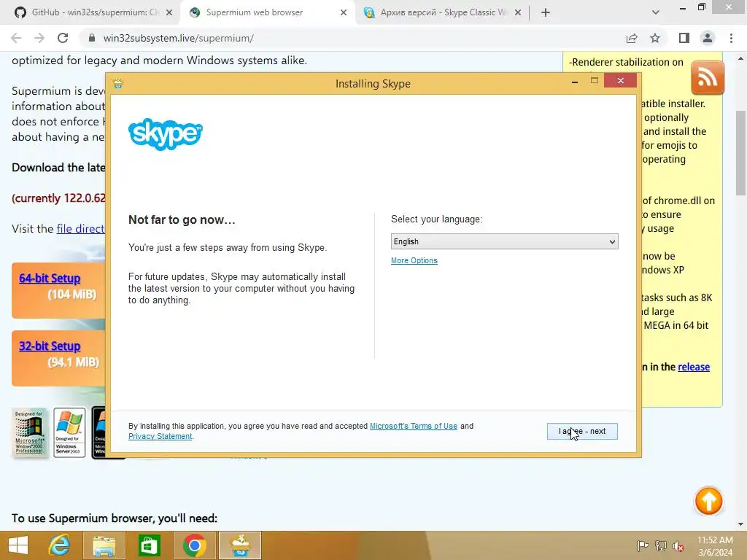This screenshot has width=747, height=560.
Task: Open the muted volume tray icon
Action: click(678, 546)
